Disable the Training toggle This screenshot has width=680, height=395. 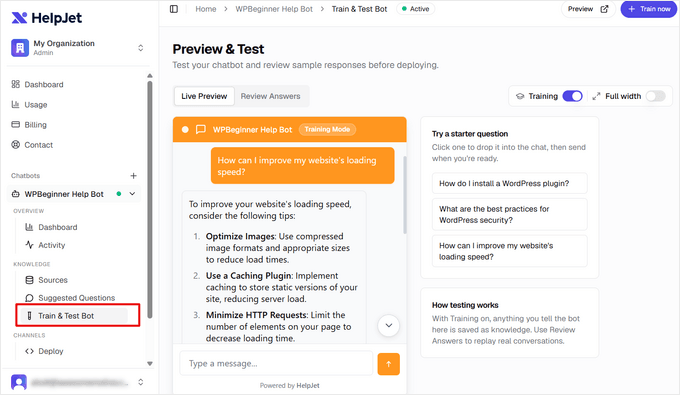[572, 96]
